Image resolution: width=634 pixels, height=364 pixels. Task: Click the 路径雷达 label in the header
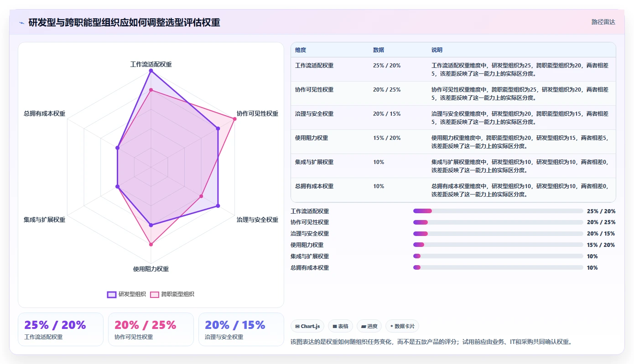coord(603,22)
